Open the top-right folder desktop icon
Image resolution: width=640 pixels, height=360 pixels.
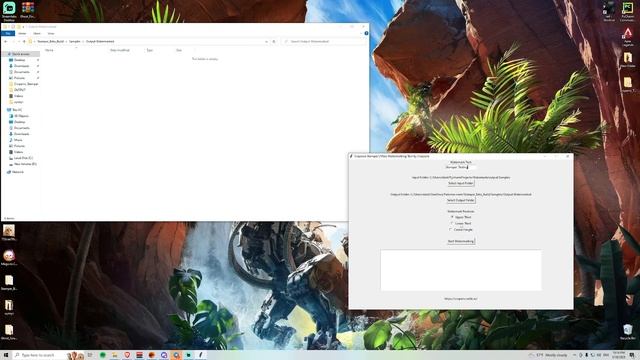628,60
